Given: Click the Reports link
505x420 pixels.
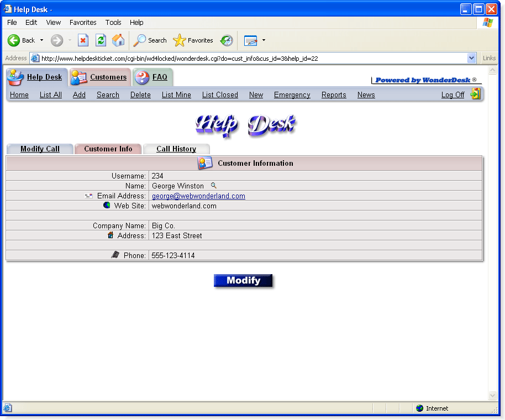Looking at the screenshot, I should (x=334, y=95).
